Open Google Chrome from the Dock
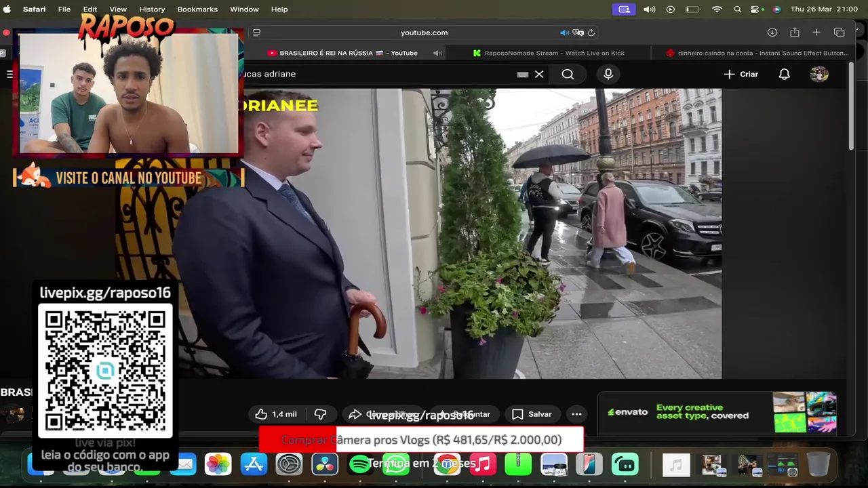 point(446,464)
